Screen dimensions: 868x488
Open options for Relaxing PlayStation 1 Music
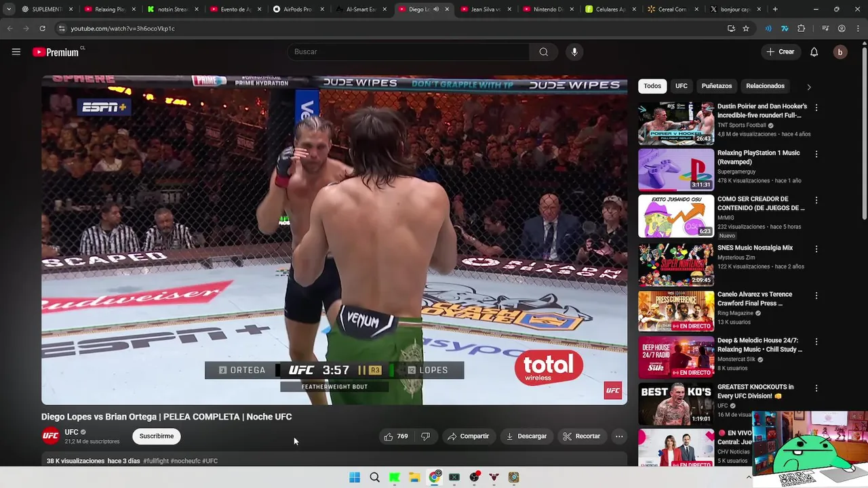(816, 154)
